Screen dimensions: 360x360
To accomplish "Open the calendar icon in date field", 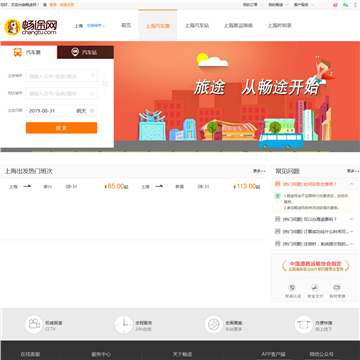I will click(92, 111).
